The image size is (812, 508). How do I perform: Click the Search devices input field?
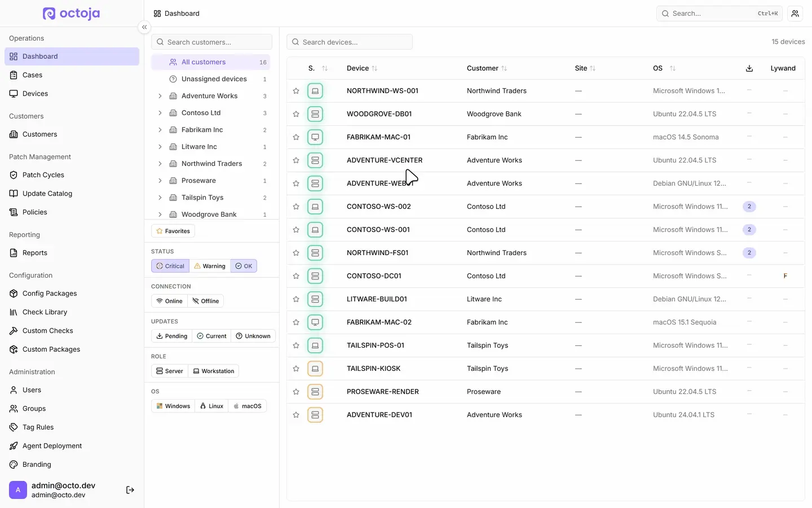tap(350, 42)
